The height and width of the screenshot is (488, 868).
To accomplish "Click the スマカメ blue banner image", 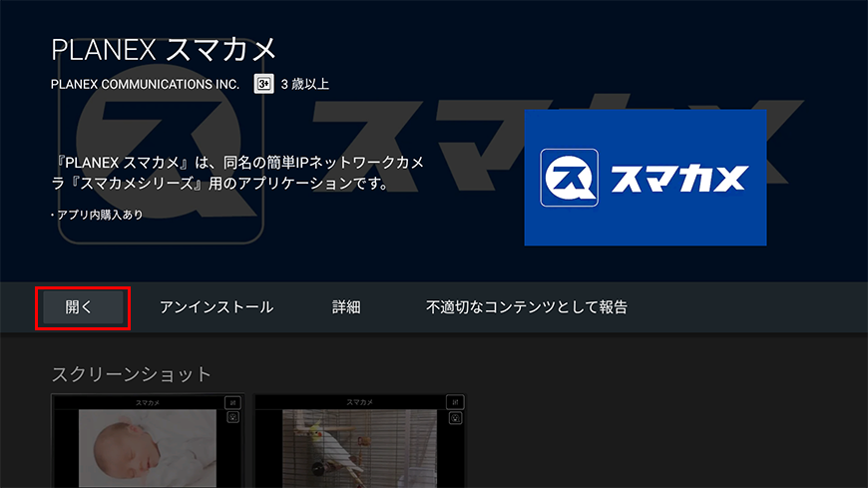I will [646, 178].
